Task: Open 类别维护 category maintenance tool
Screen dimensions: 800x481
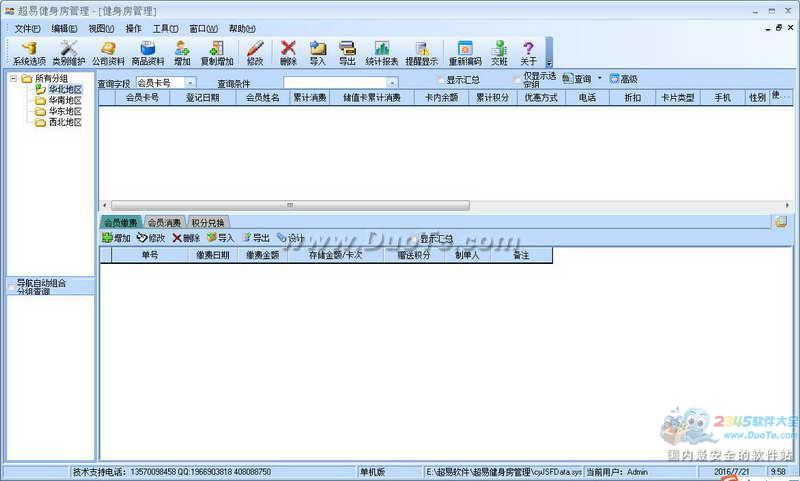Action: pos(68,53)
